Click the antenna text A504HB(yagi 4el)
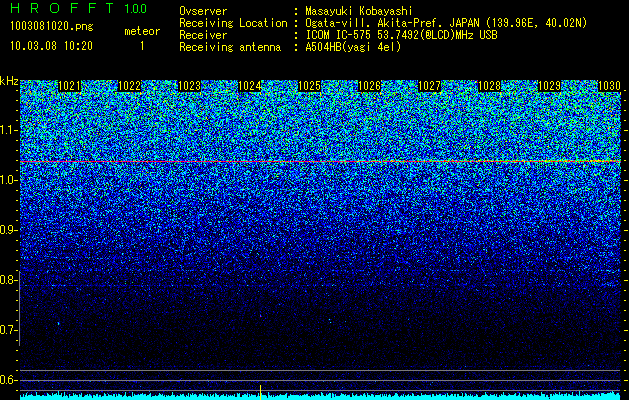Image resolution: width=629 pixels, height=400 pixels. [353, 47]
